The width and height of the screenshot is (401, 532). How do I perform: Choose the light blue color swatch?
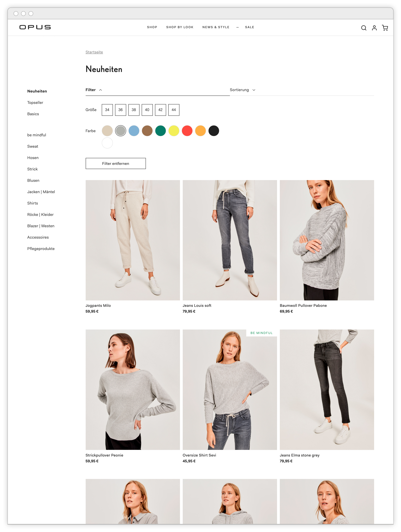point(134,131)
